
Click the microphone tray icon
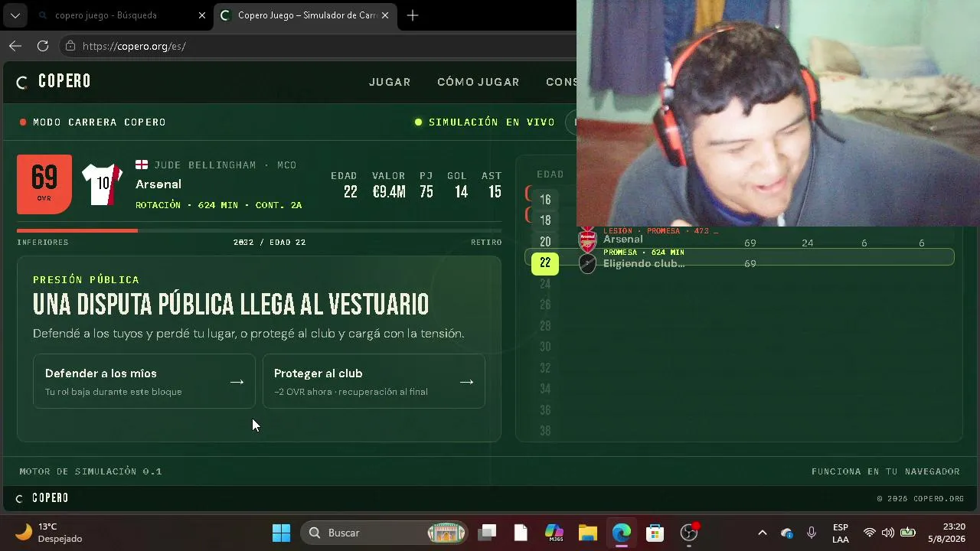point(812,533)
